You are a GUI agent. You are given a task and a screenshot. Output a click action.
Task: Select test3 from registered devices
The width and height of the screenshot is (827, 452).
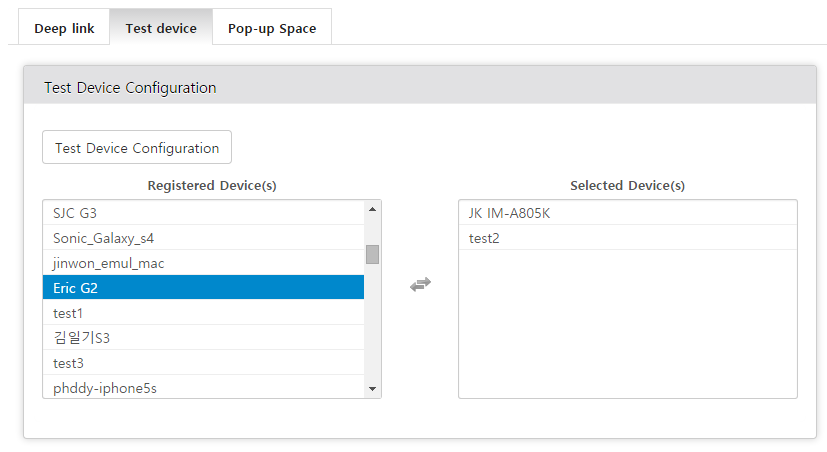[x=204, y=362]
